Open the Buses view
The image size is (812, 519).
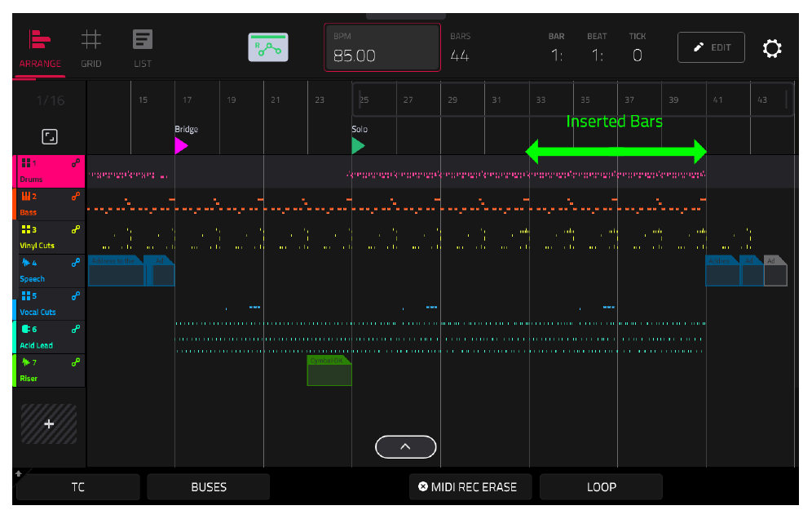click(x=209, y=487)
